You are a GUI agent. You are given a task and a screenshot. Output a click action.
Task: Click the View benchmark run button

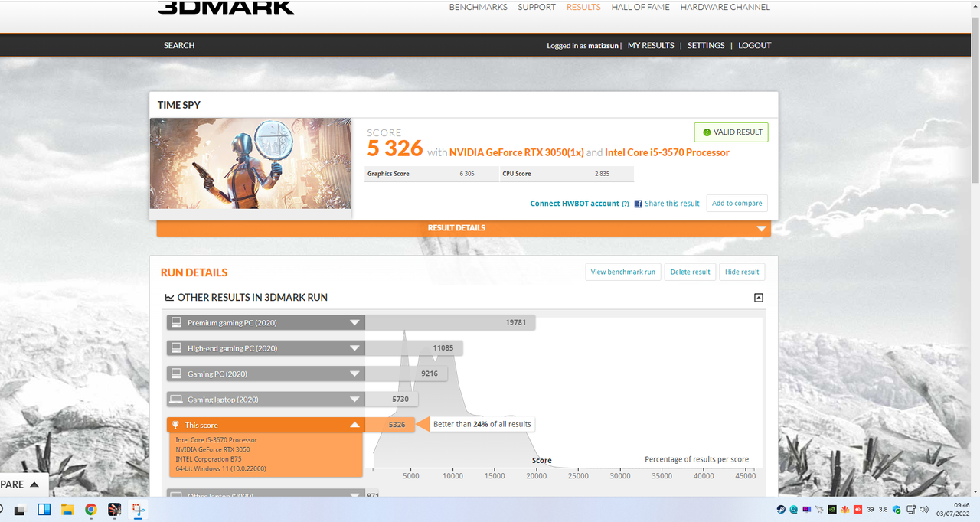tap(623, 272)
